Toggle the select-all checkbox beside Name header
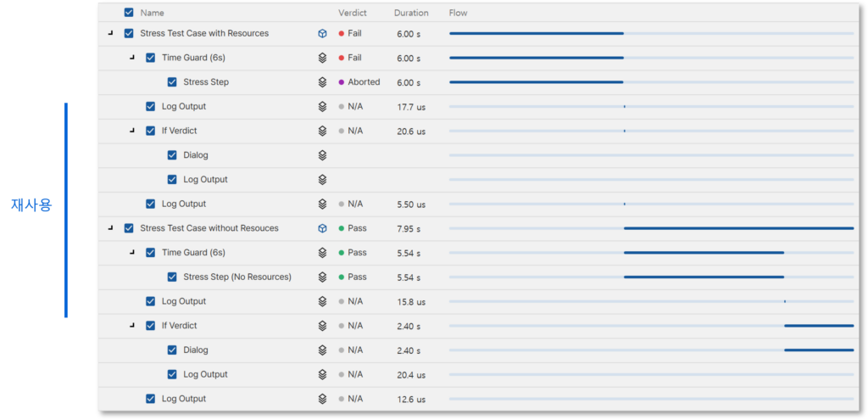The width and height of the screenshot is (868, 420). pyautogui.click(x=129, y=12)
